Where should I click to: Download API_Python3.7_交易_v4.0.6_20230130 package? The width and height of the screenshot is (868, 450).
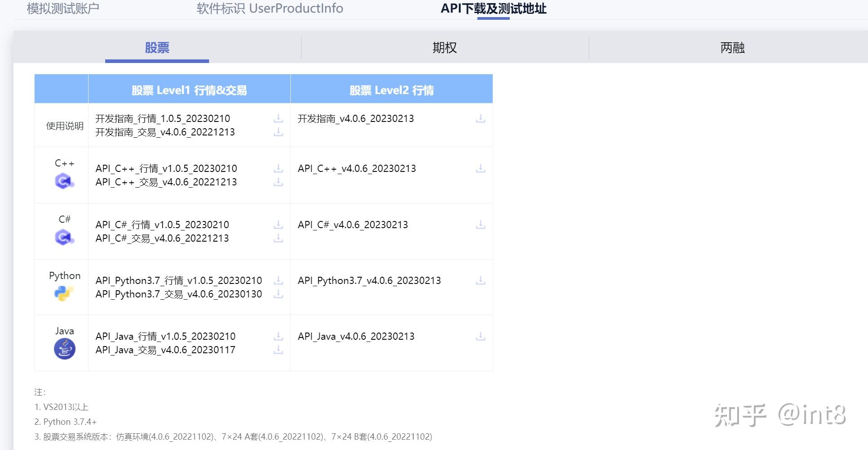(x=278, y=294)
